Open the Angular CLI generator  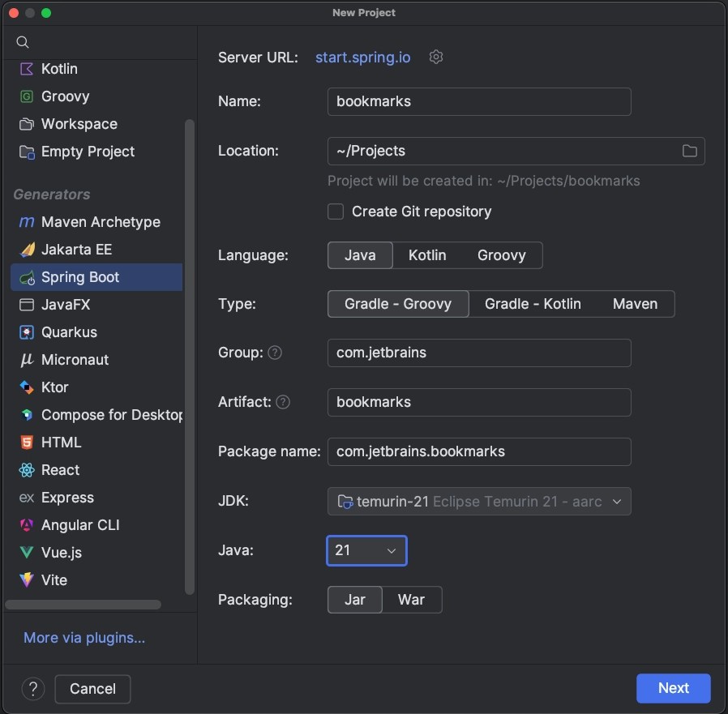77,525
